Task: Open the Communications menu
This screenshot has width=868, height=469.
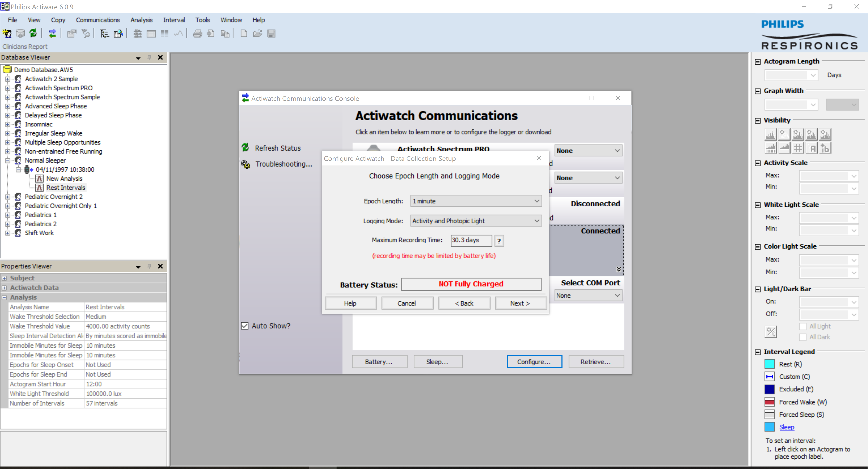Action: click(x=98, y=20)
